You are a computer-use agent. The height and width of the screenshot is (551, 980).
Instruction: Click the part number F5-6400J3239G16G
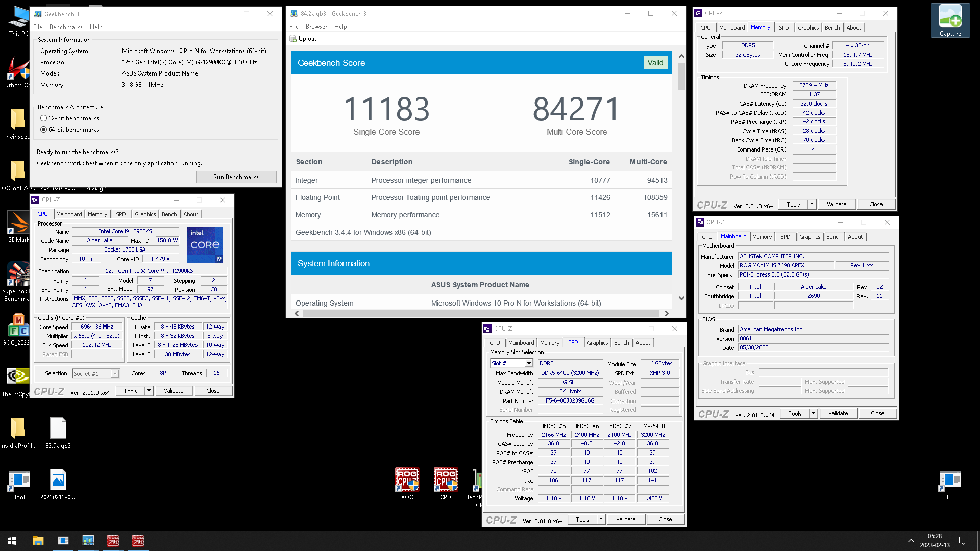570,400
